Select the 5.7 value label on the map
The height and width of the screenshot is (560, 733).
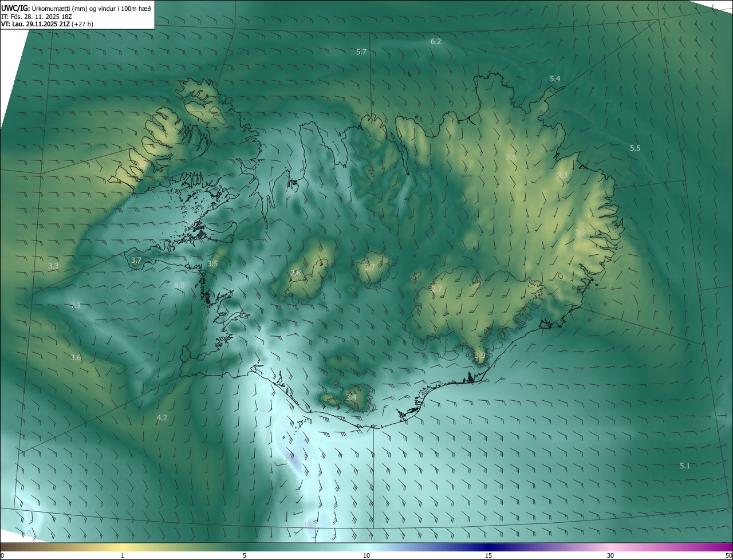point(361,52)
